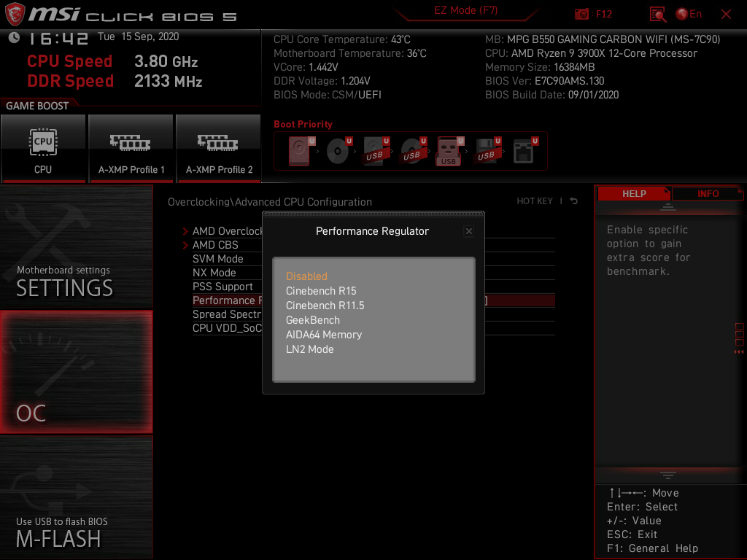Choose LN2 Mode option

coord(309,349)
